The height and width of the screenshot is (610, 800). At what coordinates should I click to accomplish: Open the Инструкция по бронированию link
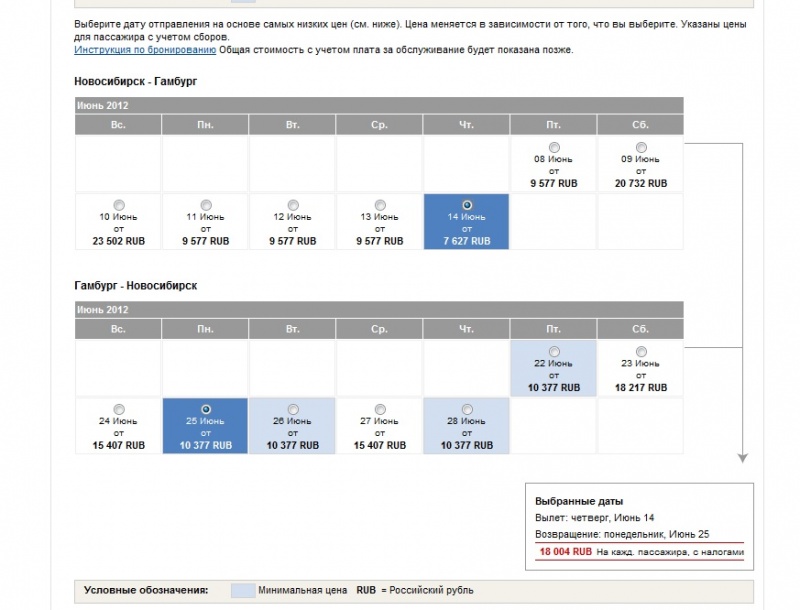pos(144,49)
